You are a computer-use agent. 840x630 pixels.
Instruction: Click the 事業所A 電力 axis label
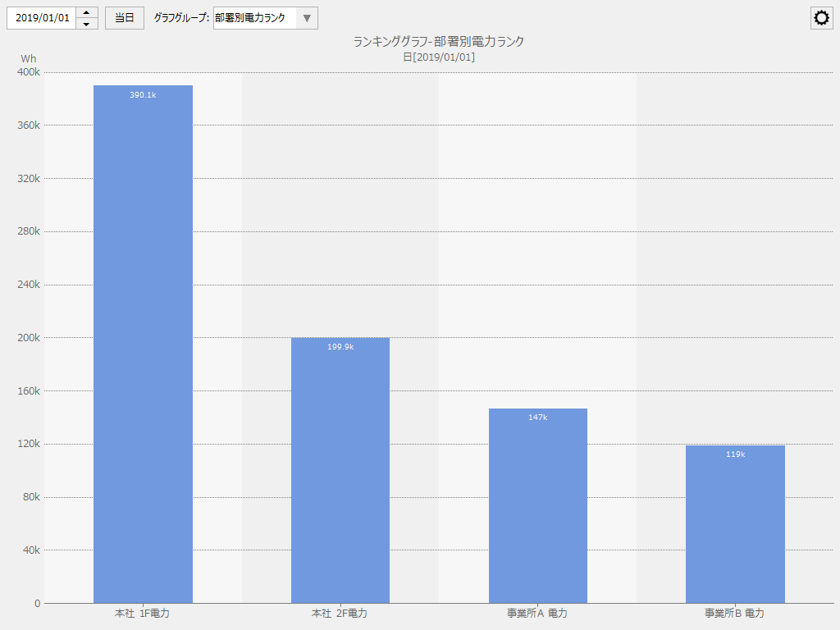pos(537,613)
